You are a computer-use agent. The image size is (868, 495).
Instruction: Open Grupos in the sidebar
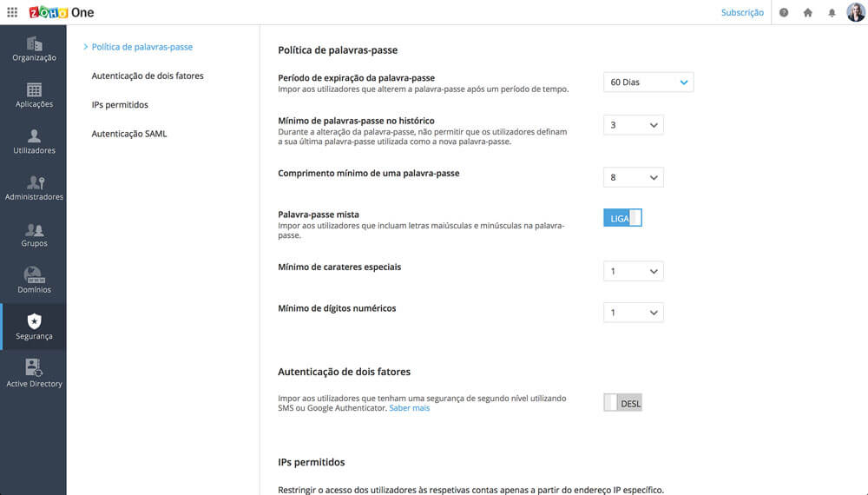pos(34,234)
